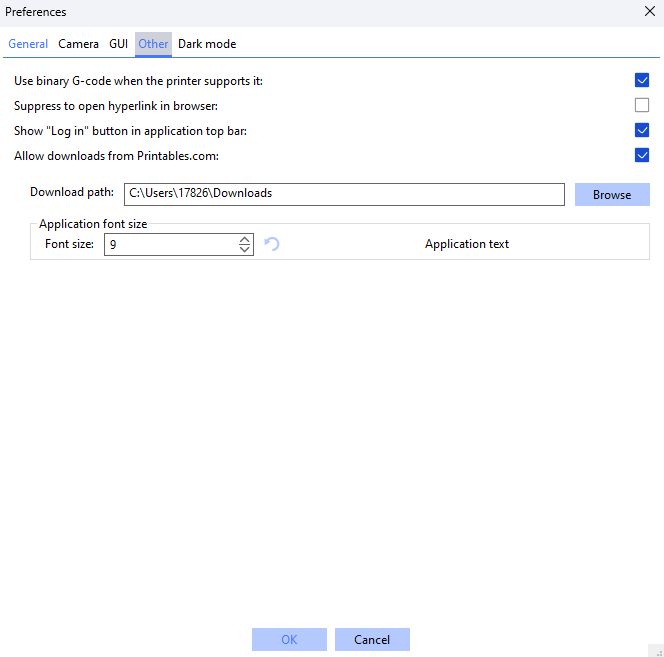
Task: Increase font size with the up arrow
Action: coord(245,239)
